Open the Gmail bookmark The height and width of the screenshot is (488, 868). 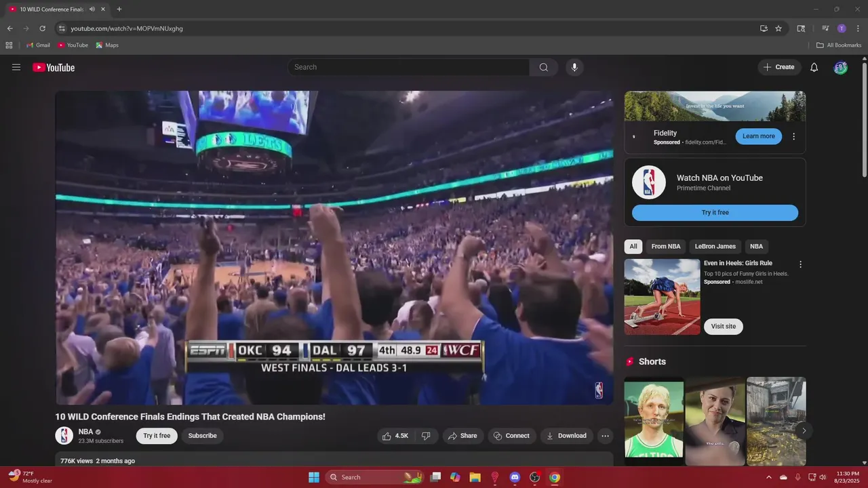(38, 45)
